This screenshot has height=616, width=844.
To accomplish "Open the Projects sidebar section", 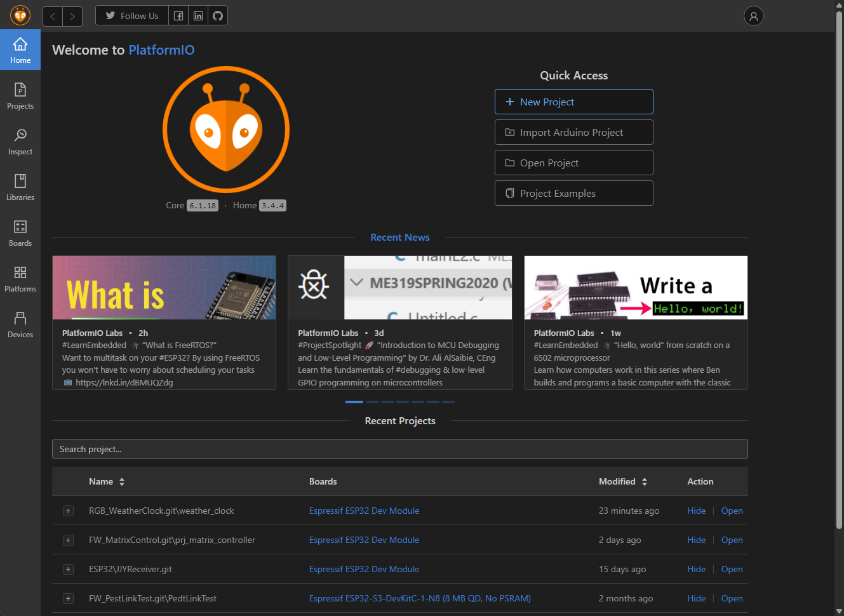I will coord(20,96).
